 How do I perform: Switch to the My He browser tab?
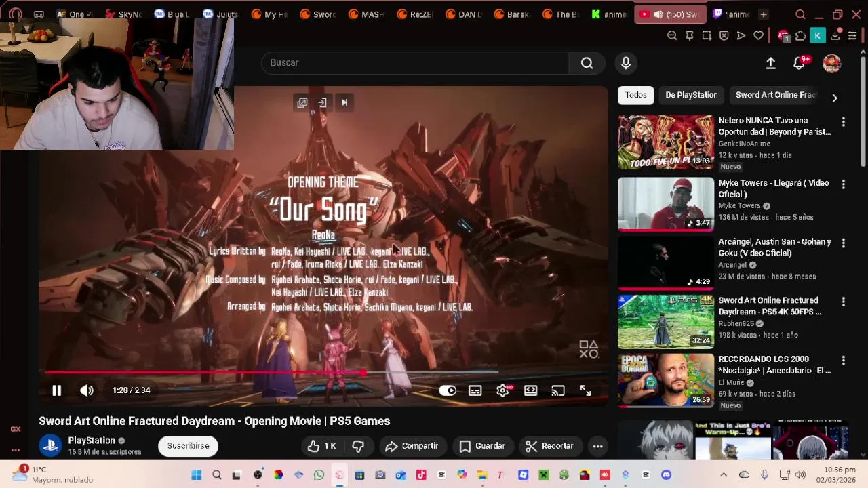[270, 14]
